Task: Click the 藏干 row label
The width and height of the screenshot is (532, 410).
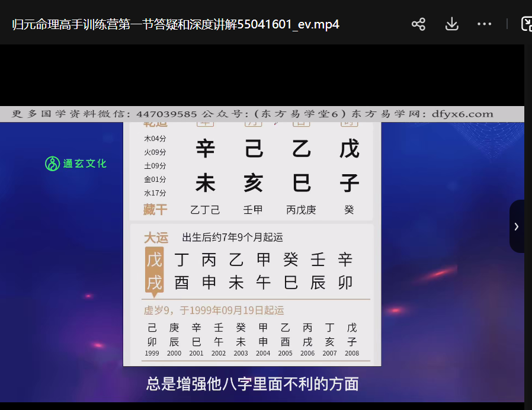Action: [x=155, y=209]
